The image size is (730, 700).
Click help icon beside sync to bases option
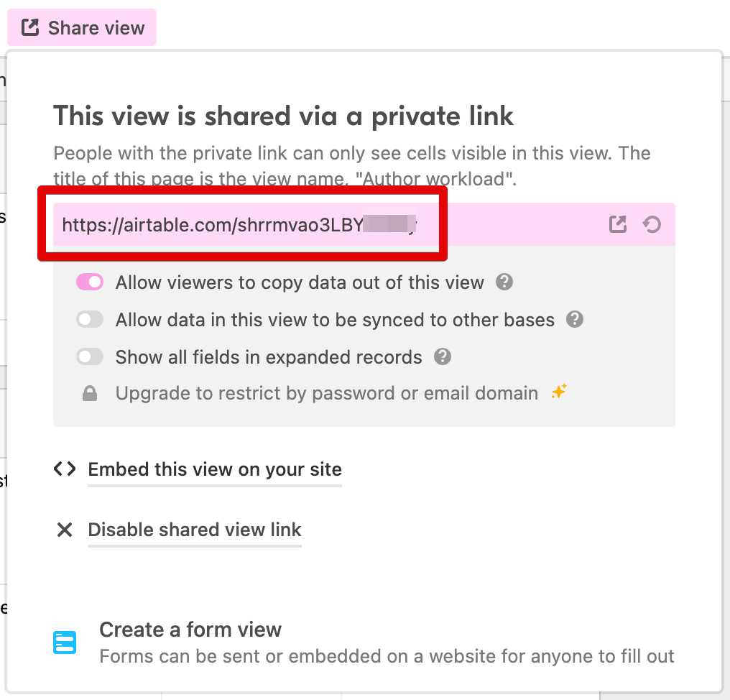[x=575, y=319]
